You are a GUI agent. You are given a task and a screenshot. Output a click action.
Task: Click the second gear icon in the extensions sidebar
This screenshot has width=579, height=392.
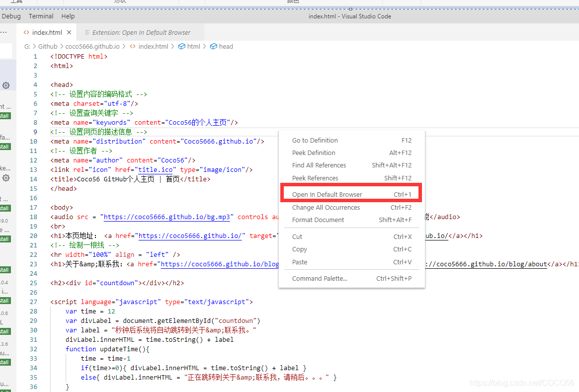click(6, 178)
